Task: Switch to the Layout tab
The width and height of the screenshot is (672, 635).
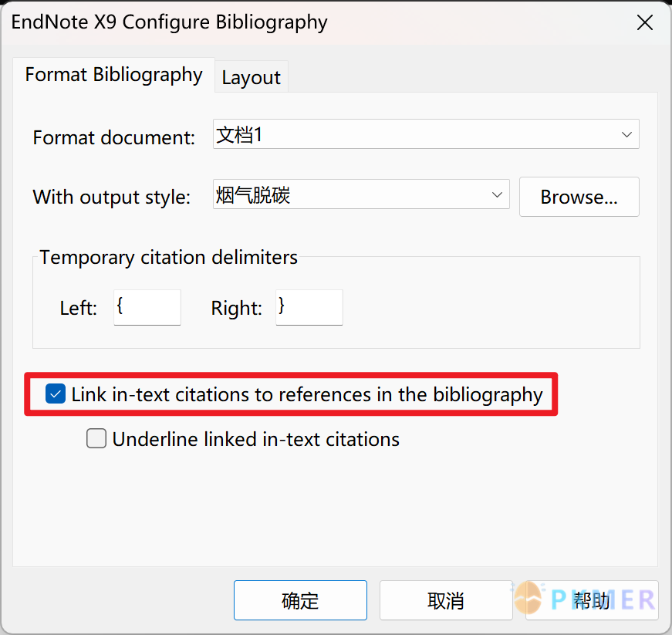Action: point(252,78)
